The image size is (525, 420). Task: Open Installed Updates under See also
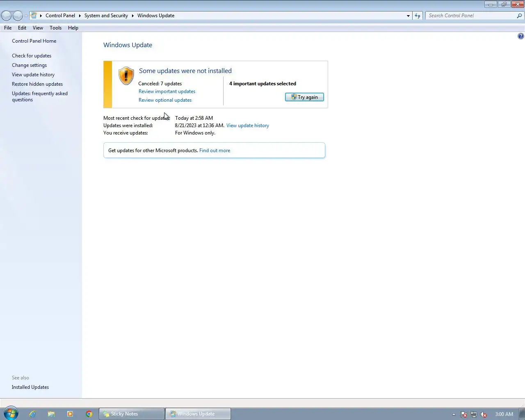click(x=30, y=387)
